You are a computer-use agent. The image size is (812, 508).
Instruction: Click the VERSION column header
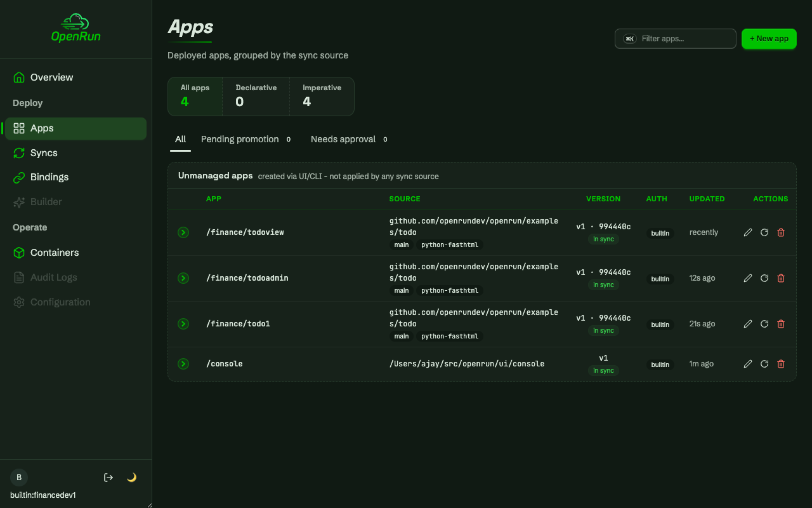click(x=603, y=199)
